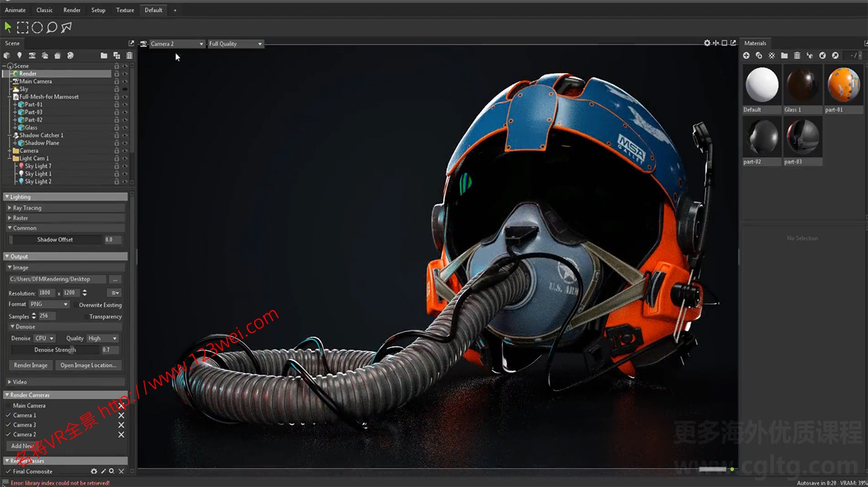Add a new light from Scene toolbar
The width and height of the screenshot is (868, 487).
click(x=19, y=55)
